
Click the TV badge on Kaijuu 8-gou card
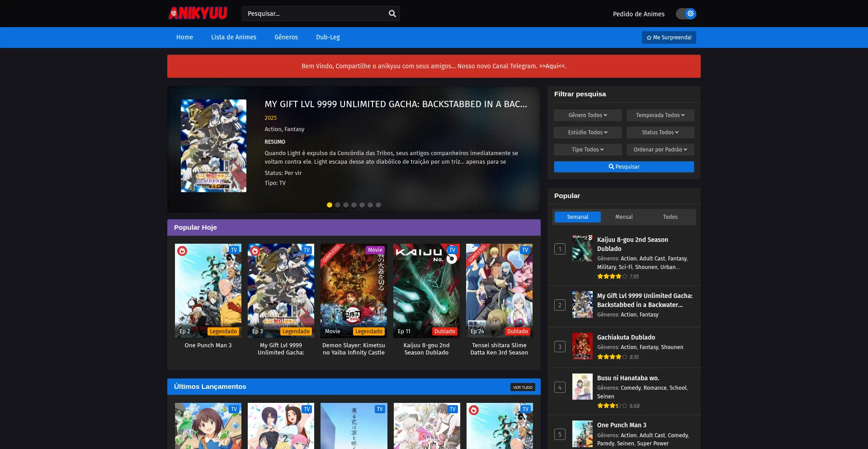pyautogui.click(x=452, y=250)
